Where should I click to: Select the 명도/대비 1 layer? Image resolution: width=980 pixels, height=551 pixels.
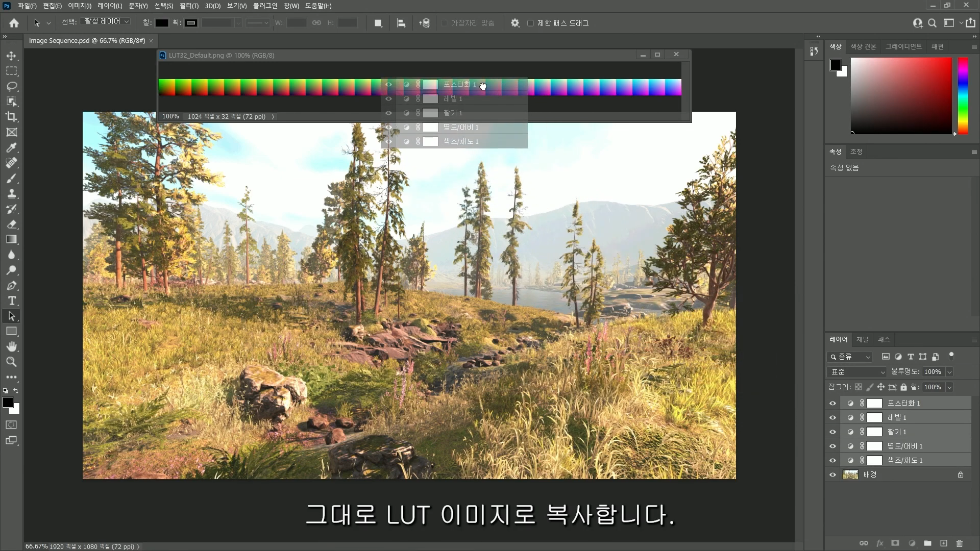904,446
